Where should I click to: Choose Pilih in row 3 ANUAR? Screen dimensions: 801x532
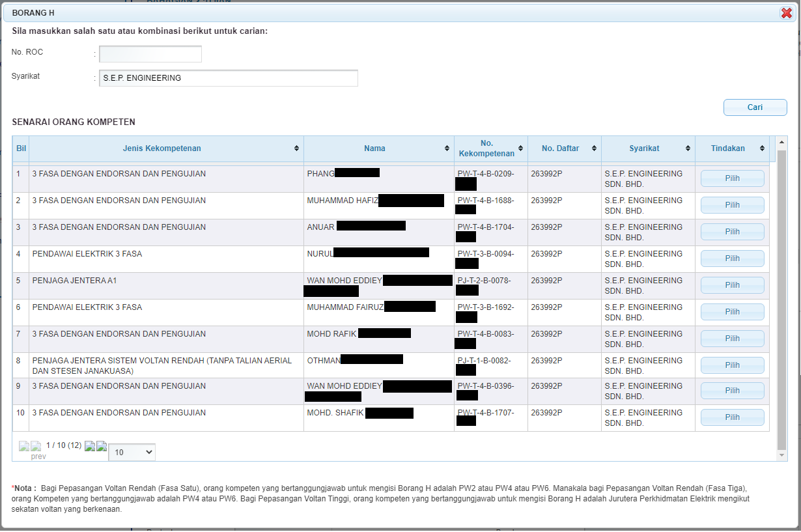pyautogui.click(x=732, y=232)
